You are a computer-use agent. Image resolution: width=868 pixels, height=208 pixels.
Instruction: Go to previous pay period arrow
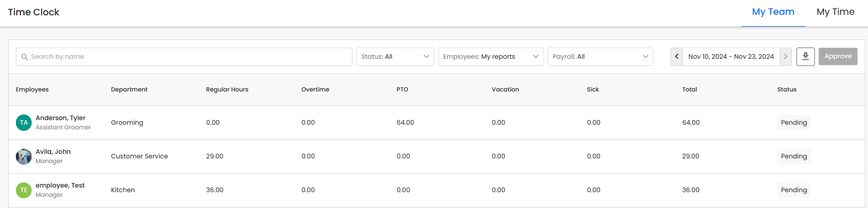click(677, 57)
